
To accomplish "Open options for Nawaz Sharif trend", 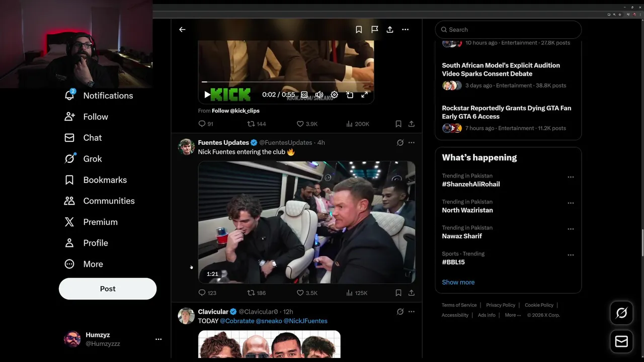I will (571, 229).
